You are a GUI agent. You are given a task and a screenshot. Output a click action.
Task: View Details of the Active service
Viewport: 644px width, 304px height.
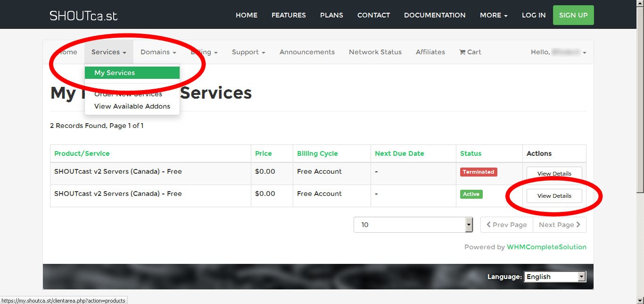click(x=554, y=196)
